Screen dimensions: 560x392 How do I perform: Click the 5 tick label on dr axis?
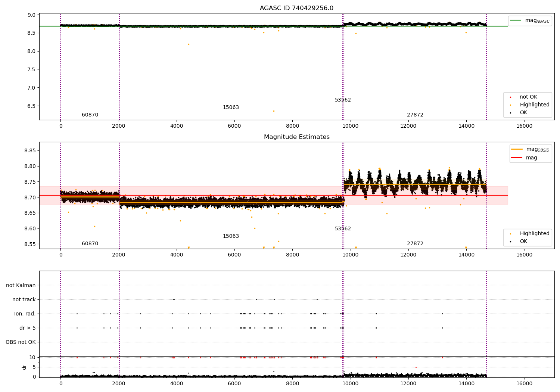pyautogui.click(x=34, y=367)
